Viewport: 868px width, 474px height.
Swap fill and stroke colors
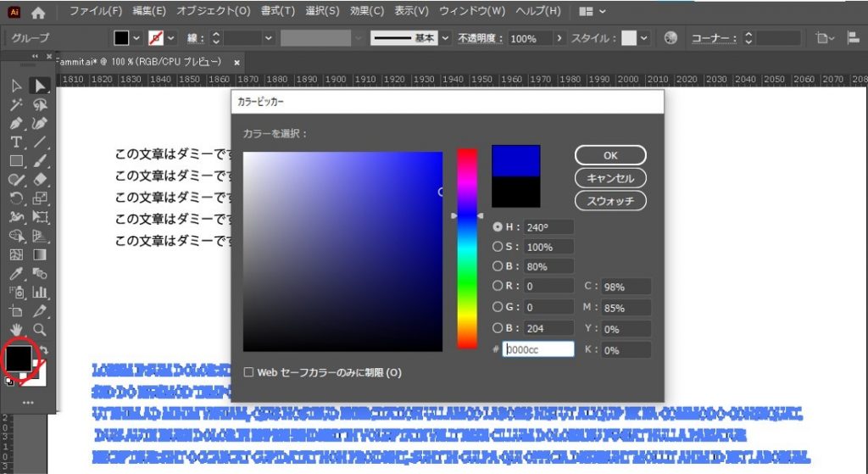click(44, 350)
